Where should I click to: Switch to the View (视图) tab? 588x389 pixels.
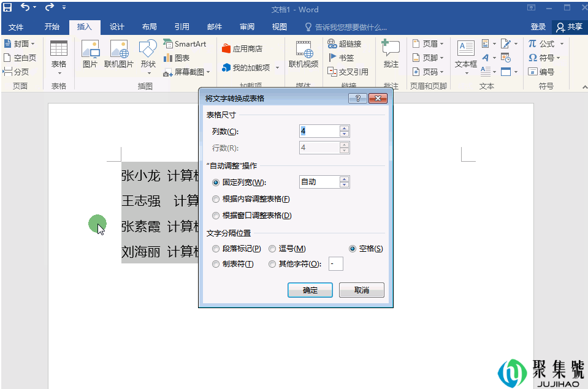pyautogui.click(x=280, y=27)
